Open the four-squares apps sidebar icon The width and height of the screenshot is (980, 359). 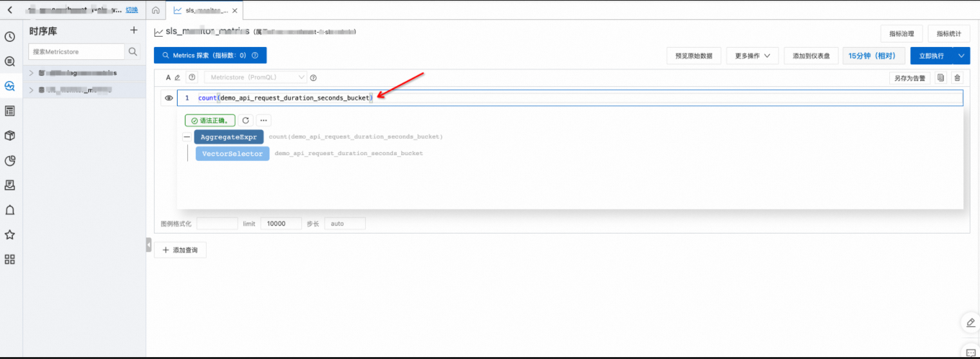(x=10, y=259)
